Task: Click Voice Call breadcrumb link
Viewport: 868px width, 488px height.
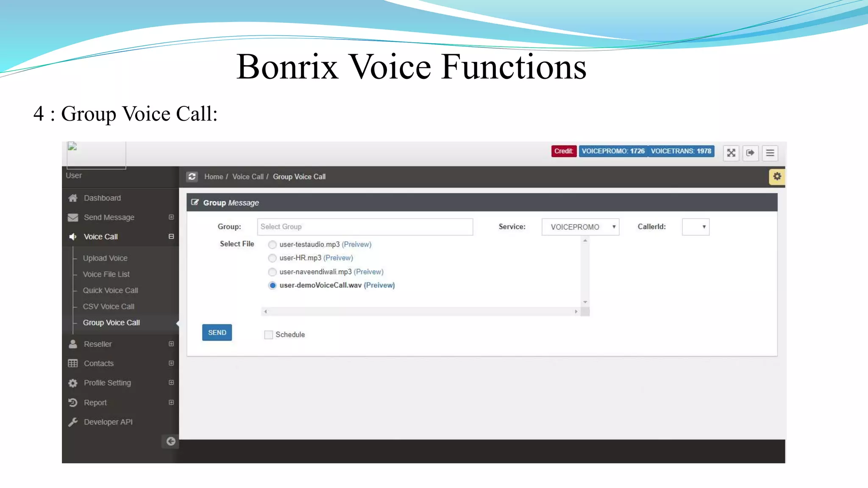Action: [248, 177]
